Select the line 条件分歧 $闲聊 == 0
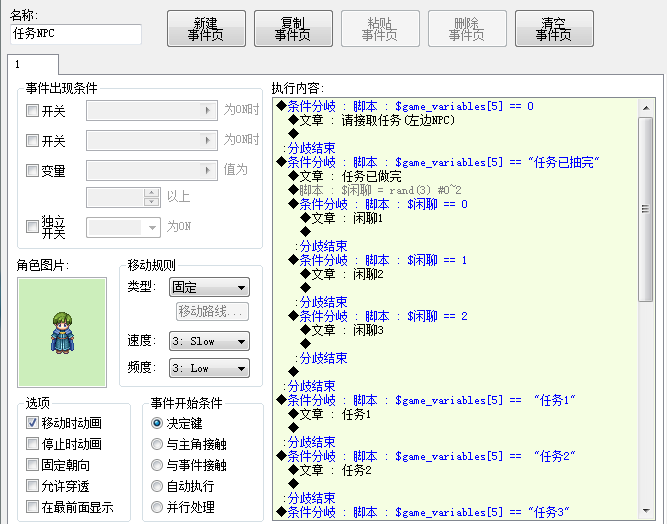This screenshot has height=524, width=667. coord(378,204)
